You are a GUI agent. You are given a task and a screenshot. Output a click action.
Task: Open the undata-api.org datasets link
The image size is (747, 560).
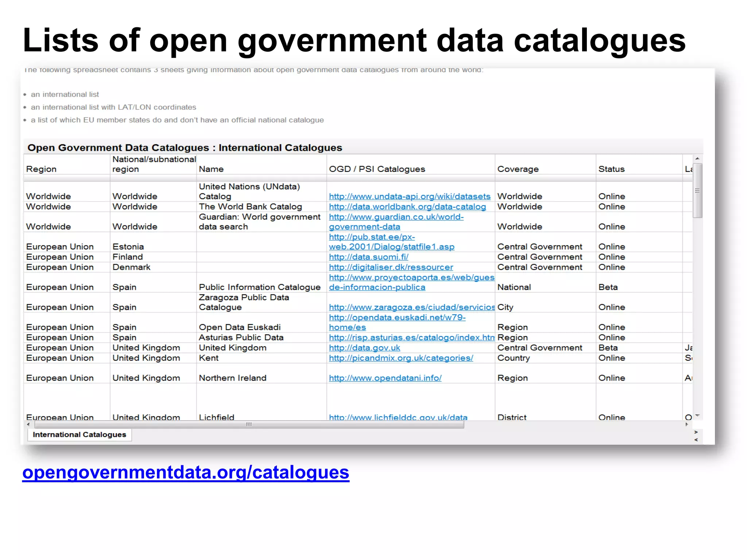[x=410, y=196]
